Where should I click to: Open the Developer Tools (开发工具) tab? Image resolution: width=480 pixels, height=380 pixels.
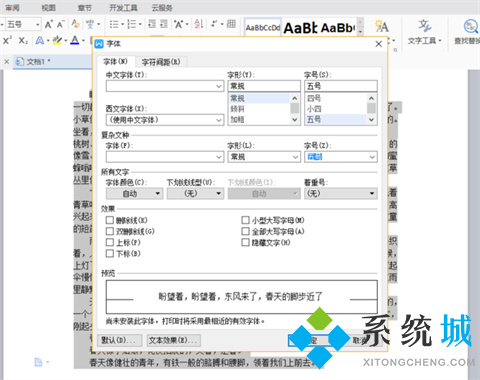124,8
